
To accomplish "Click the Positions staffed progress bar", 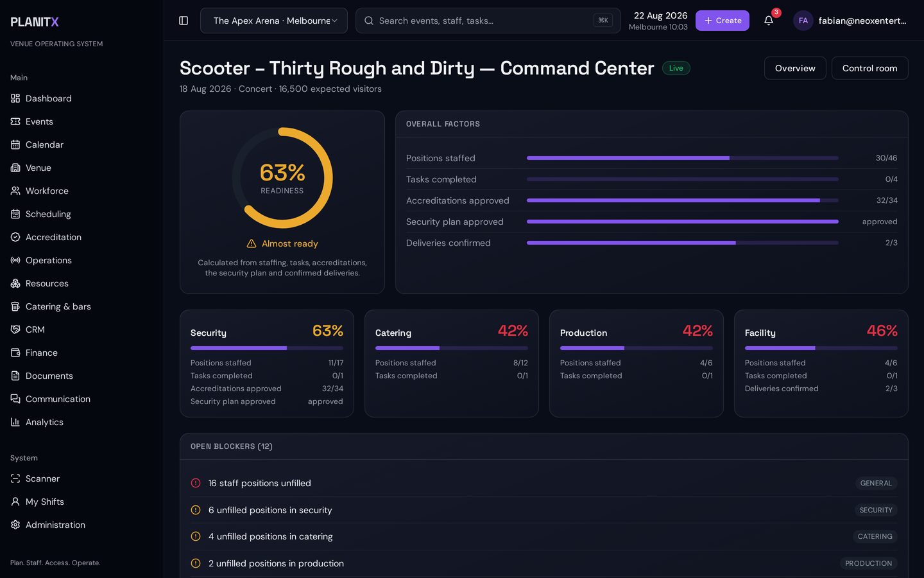I will [683, 158].
